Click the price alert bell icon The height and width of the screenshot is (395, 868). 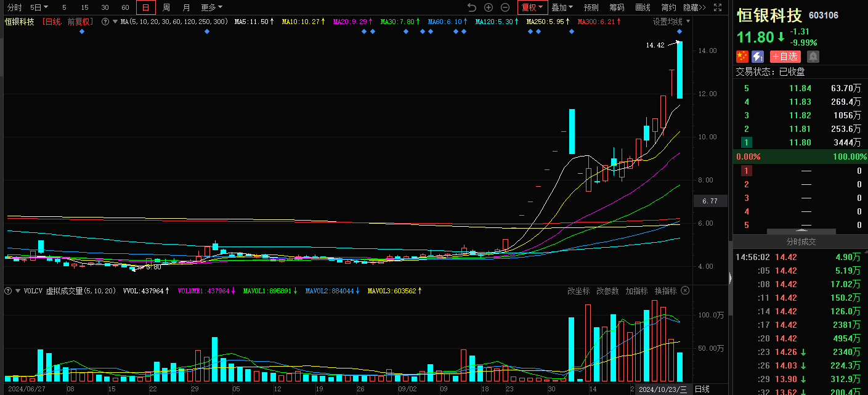pyautogui.click(x=813, y=57)
